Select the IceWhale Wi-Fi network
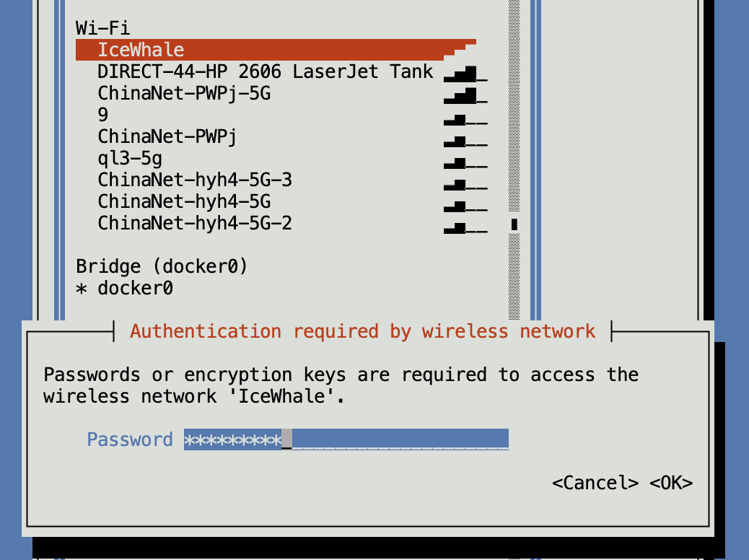This screenshot has height=560, width=749. pos(141,50)
